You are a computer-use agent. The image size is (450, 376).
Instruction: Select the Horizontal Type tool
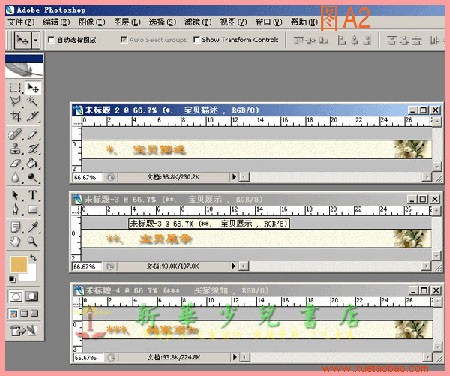tap(33, 195)
